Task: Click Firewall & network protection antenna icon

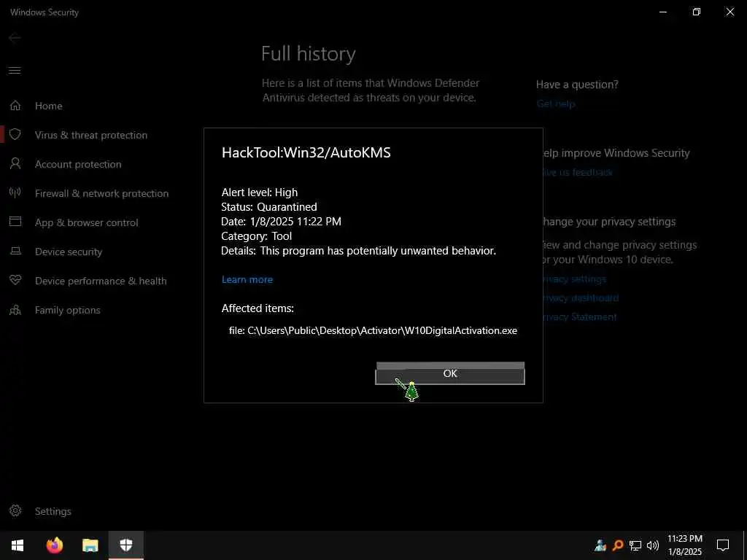Action: [15, 192]
